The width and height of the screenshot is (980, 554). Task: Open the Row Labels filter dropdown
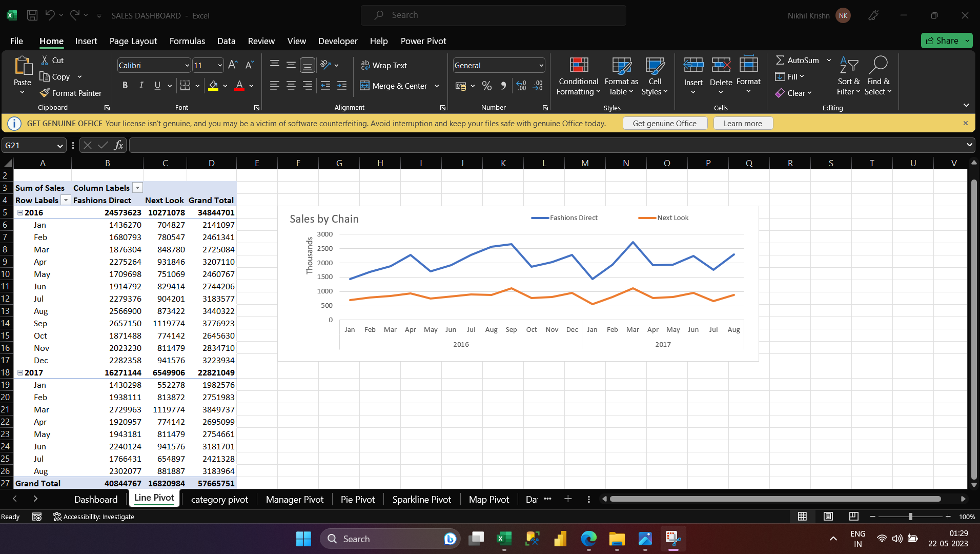[x=66, y=200]
